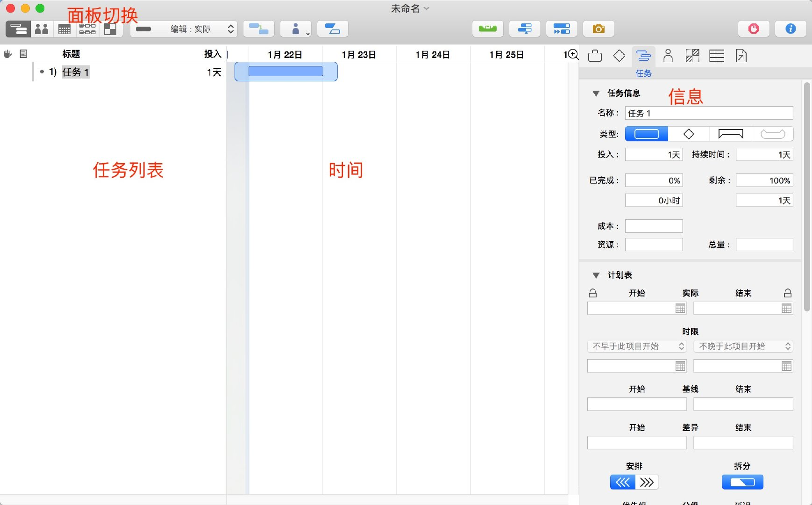Screen dimensions: 812x505
Task: Click the 总量 total field
Action: point(765,245)
